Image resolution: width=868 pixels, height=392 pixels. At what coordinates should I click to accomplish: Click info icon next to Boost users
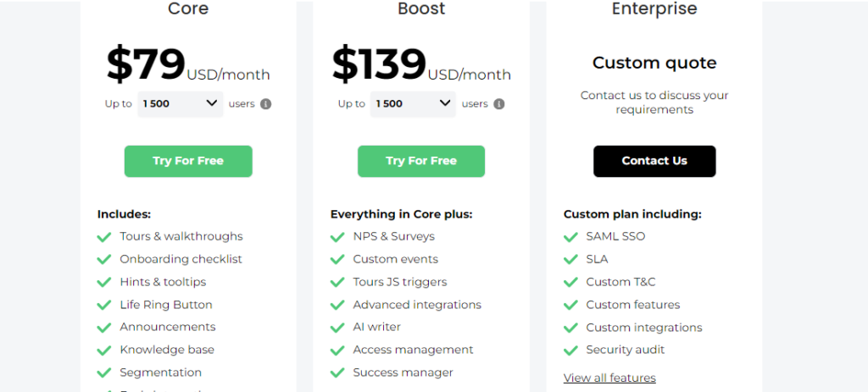(499, 104)
